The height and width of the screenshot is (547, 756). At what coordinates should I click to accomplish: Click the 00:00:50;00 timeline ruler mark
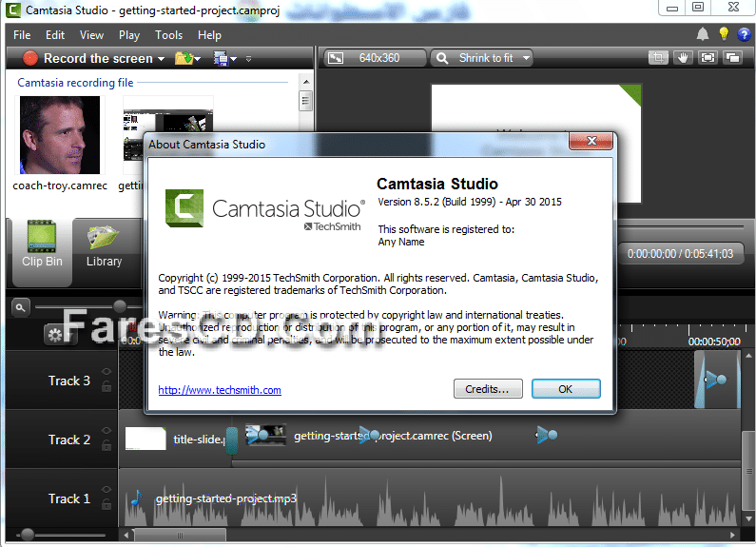click(714, 342)
